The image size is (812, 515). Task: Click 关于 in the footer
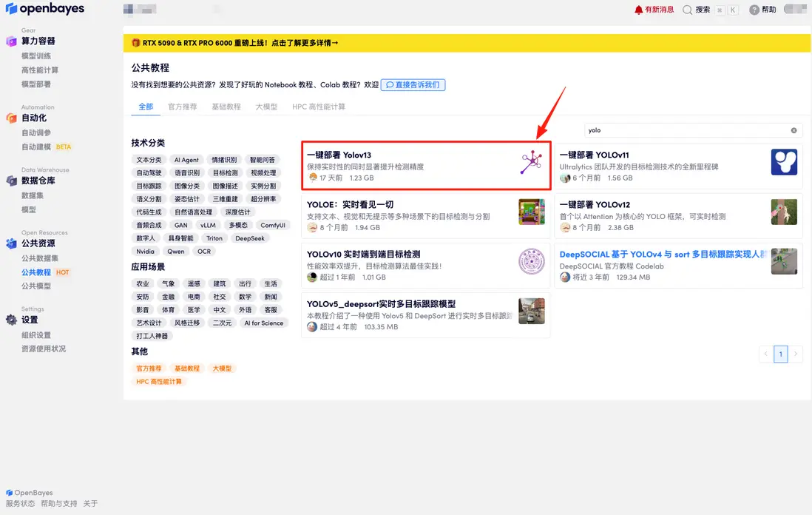[90, 504]
